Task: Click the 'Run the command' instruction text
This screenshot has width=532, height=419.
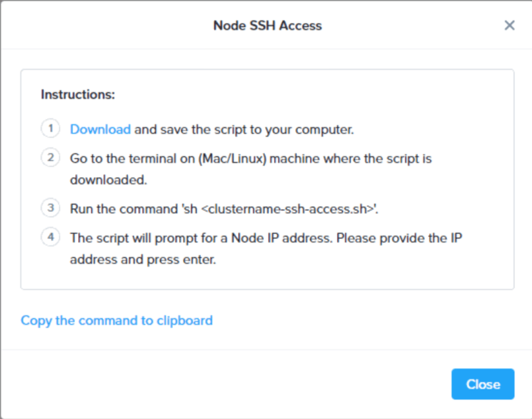Action: point(123,209)
